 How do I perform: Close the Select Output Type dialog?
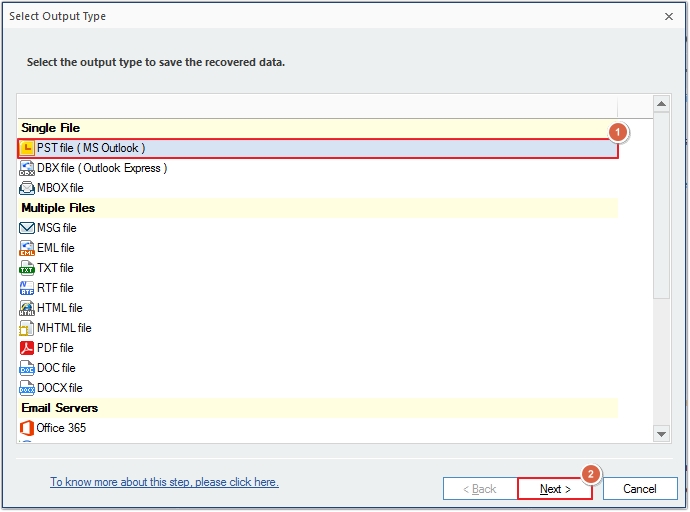669,17
